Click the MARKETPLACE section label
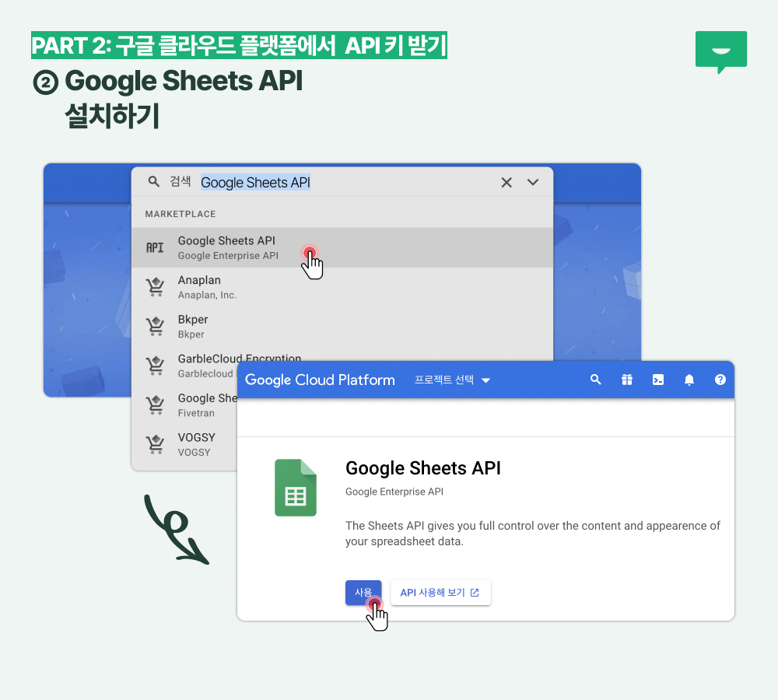Image resolution: width=778 pixels, height=700 pixels. click(x=180, y=214)
